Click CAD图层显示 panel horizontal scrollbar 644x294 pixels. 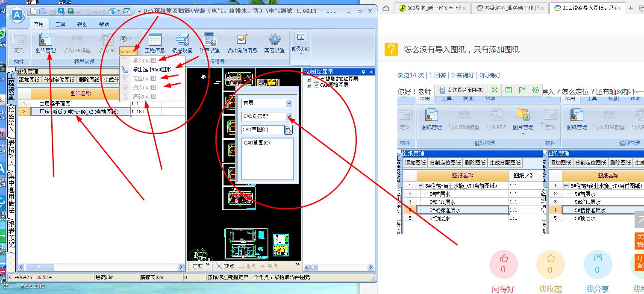tap(339, 267)
